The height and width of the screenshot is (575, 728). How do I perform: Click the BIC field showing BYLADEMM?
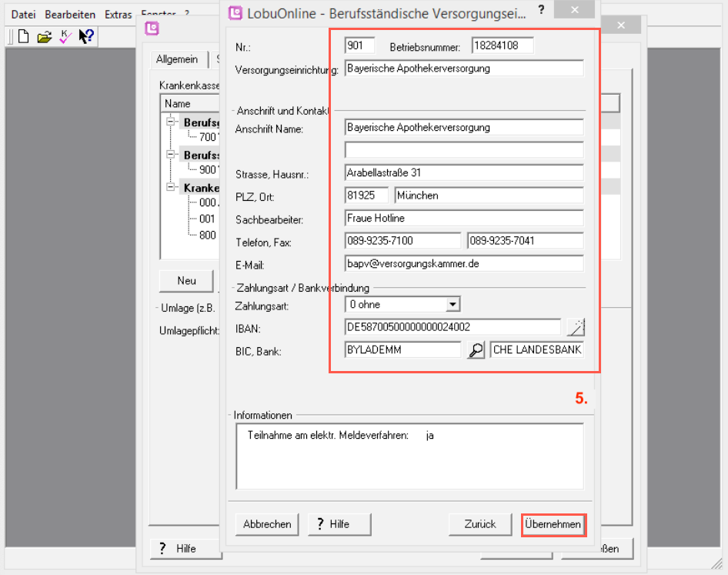point(403,350)
